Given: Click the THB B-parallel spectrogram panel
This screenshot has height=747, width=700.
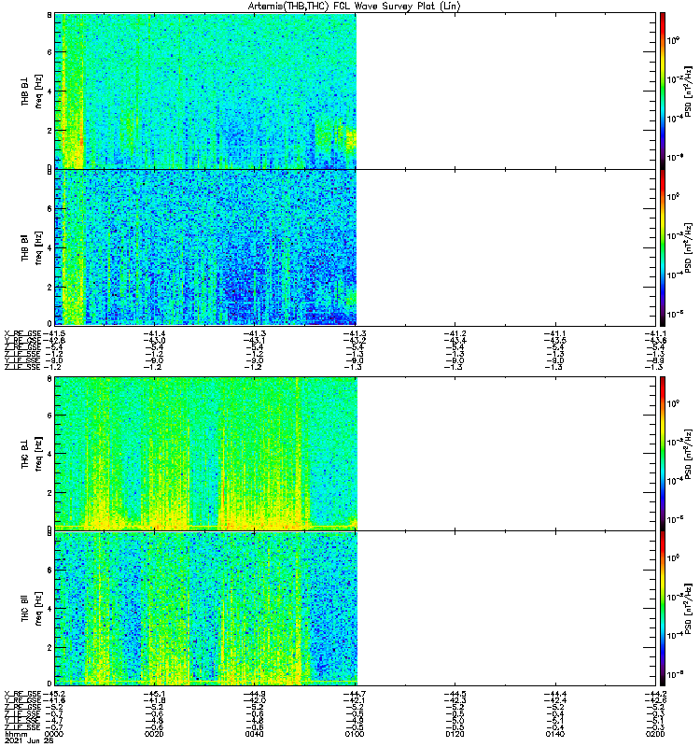Looking at the screenshot, I should click(x=356, y=247).
